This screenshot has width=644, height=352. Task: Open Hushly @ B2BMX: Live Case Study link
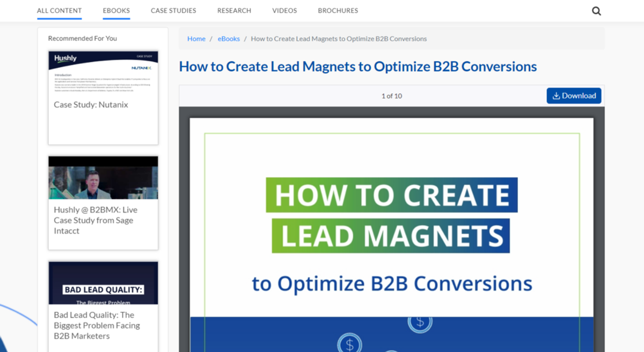click(96, 220)
